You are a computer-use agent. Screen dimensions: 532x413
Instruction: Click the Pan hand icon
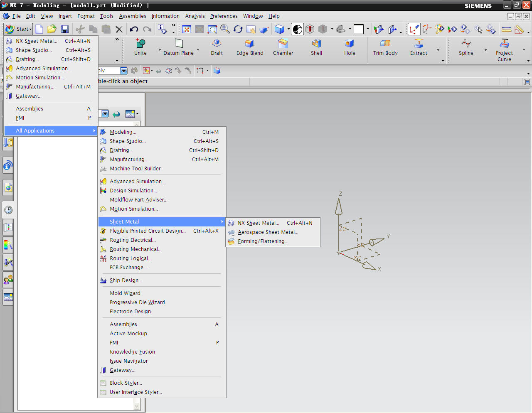(251, 29)
